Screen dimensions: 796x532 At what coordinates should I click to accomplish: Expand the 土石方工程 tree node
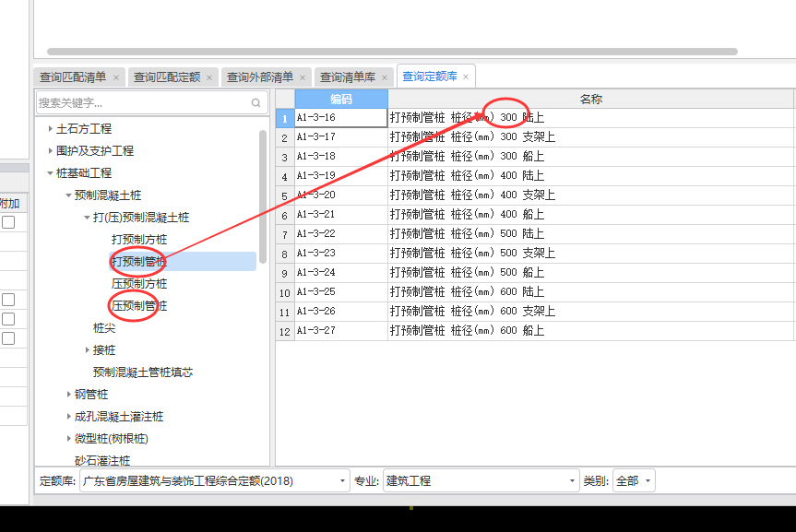pos(50,129)
